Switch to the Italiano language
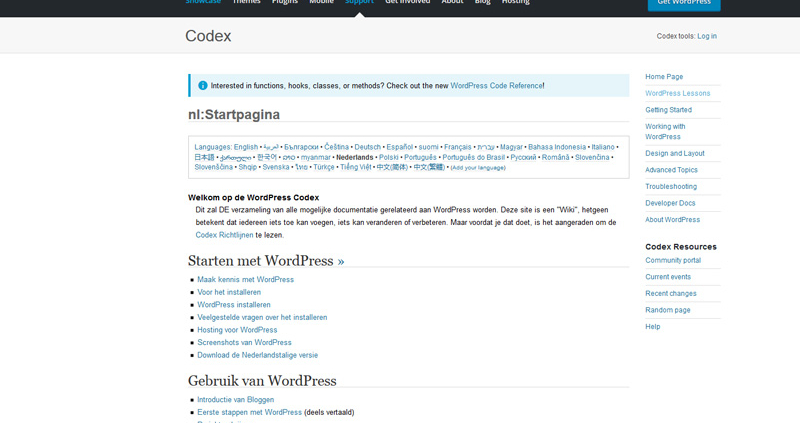Viewport: 800px width, 423px height. click(603, 147)
